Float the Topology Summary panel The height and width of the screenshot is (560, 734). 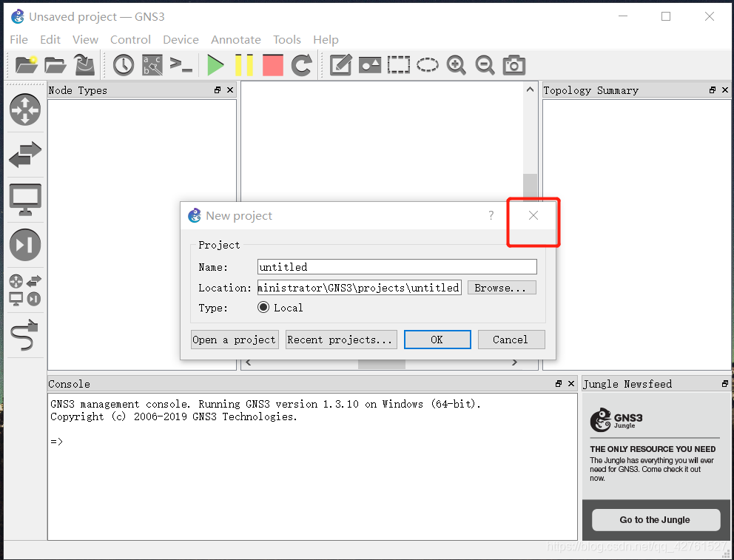click(x=713, y=90)
